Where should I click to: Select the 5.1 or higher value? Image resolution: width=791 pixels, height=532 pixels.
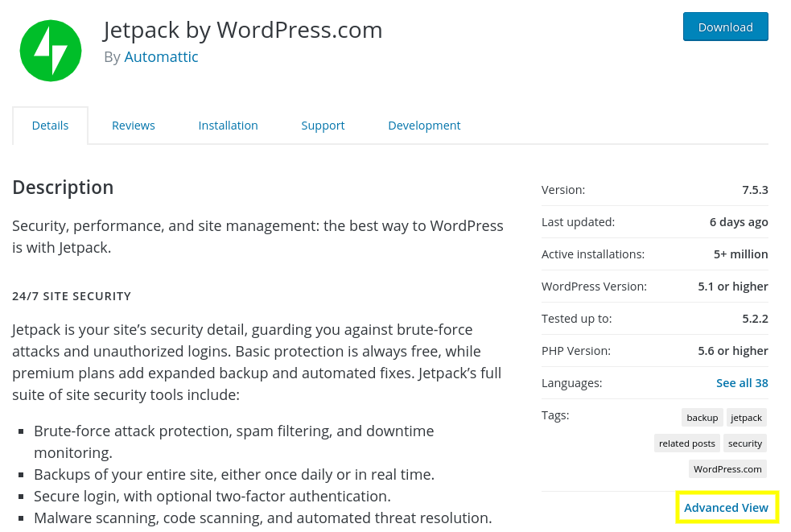[733, 287]
